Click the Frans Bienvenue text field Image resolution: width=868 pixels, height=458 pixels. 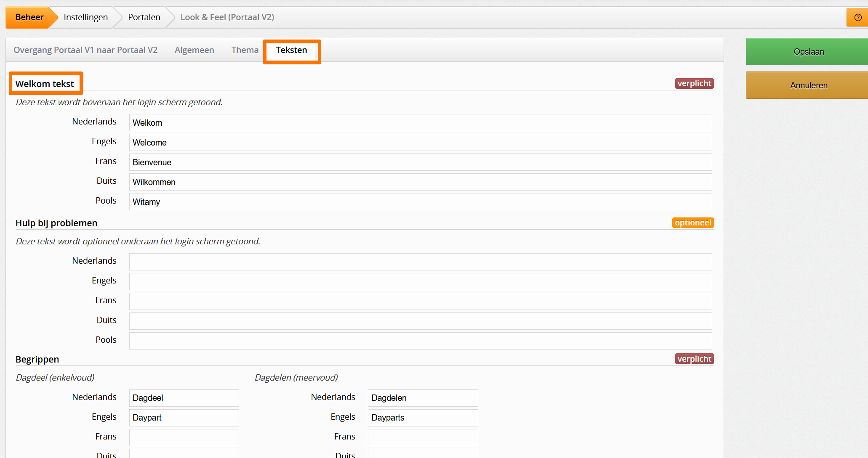(420, 162)
